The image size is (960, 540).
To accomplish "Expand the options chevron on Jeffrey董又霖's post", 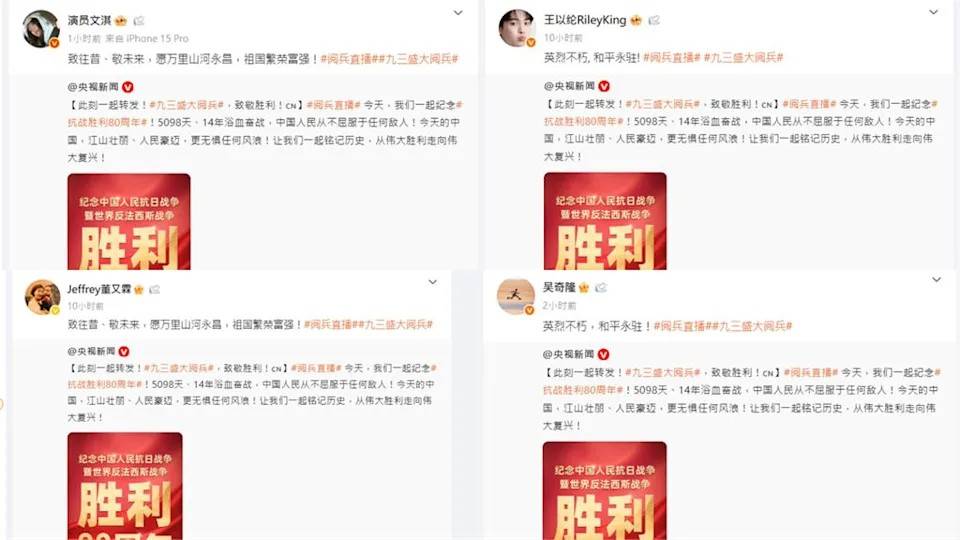I will (432, 282).
